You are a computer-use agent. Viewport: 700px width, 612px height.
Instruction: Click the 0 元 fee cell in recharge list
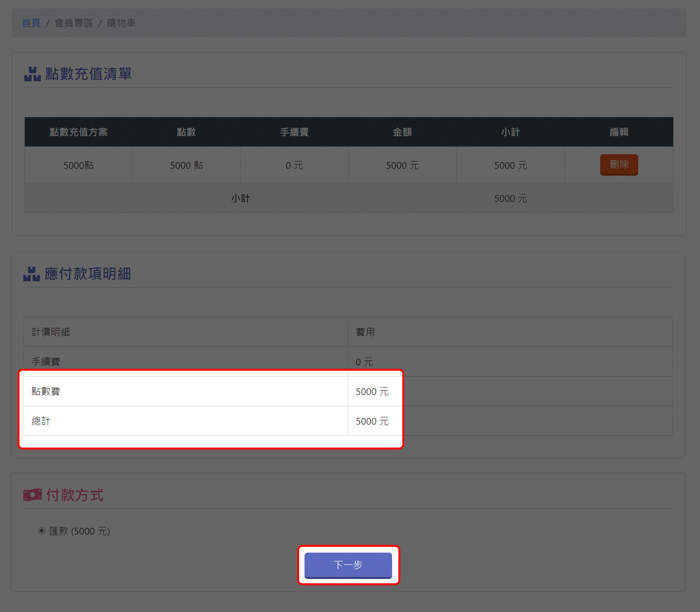pos(294,165)
